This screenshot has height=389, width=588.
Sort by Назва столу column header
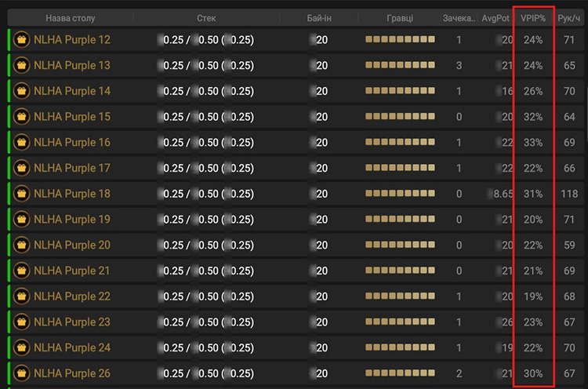[x=71, y=17]
